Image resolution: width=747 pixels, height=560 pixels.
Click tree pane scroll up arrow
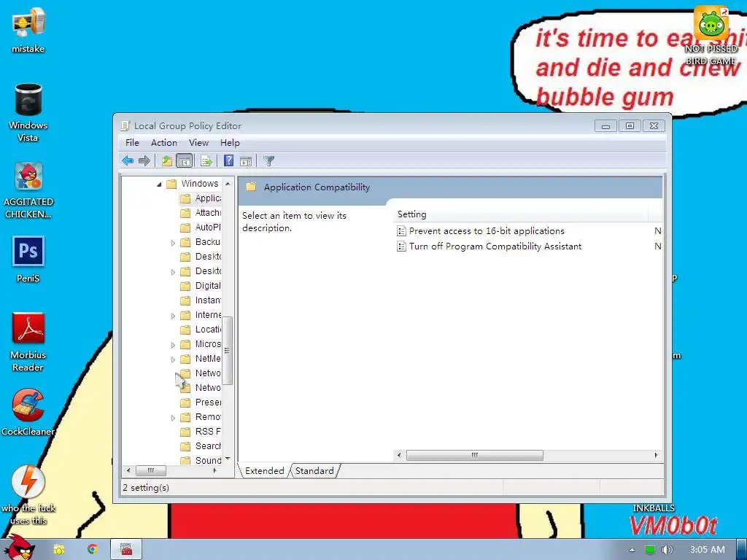[x=228, y=184]
